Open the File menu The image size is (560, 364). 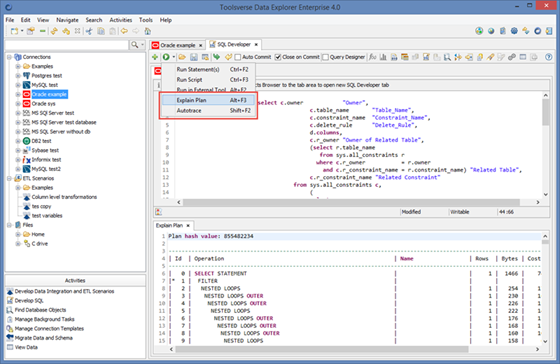[10, 20]
